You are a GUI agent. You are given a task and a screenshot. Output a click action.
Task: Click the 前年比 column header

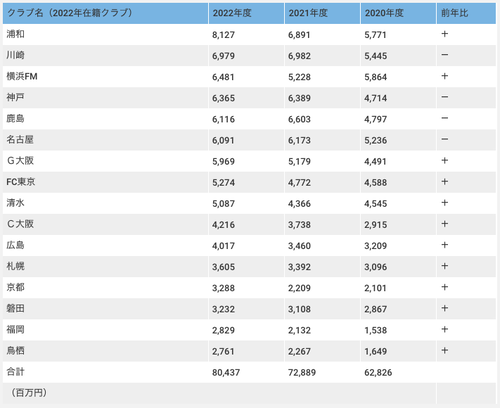pyautogui.click(x=466, y=13)
